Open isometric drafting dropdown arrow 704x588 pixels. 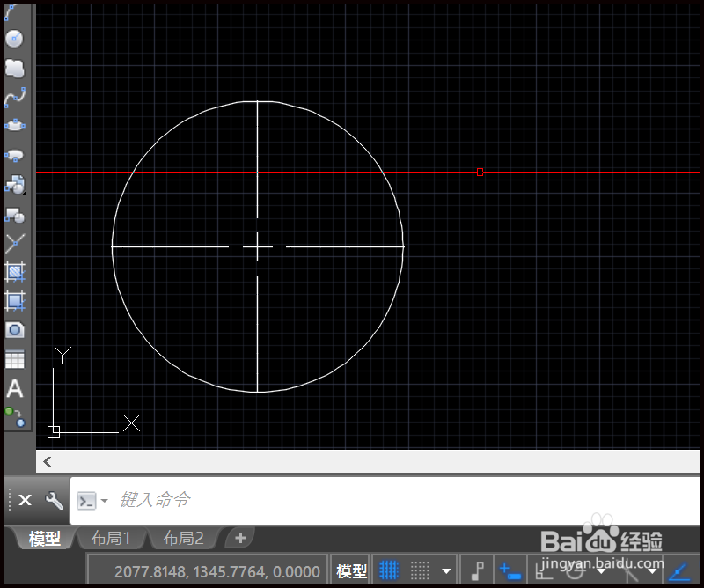point(653,571)
